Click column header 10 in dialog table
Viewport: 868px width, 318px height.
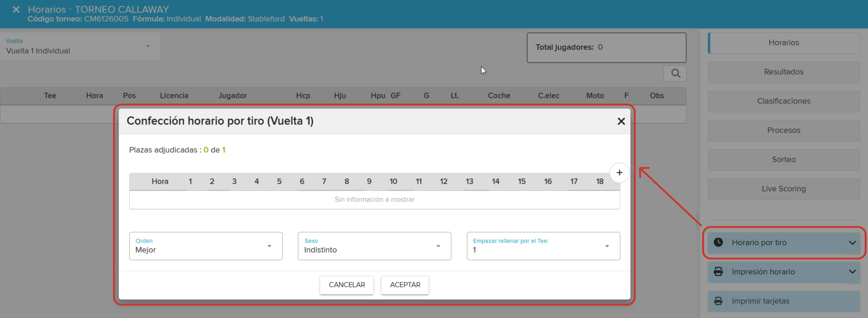pyautogui.click(x=393, y=182)
